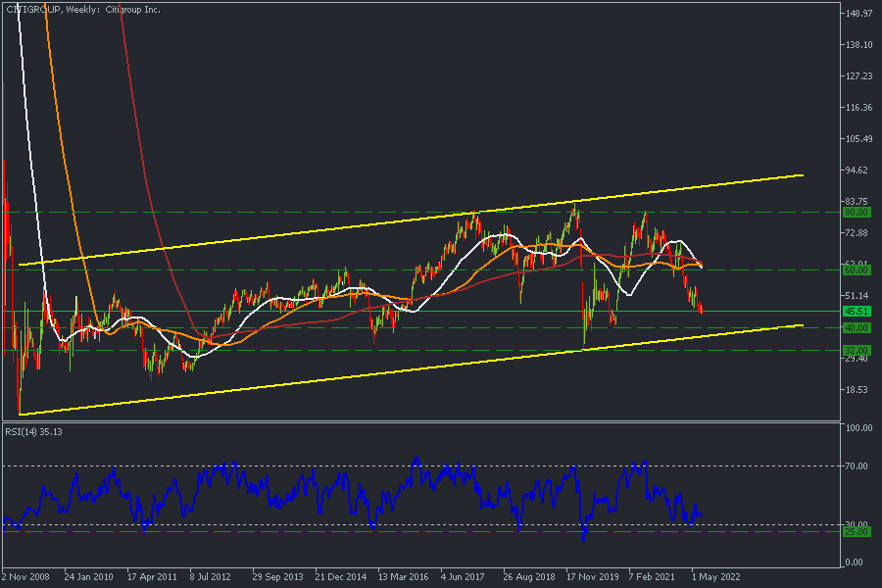Click the 148.97 price axis value

pos(857,14)
